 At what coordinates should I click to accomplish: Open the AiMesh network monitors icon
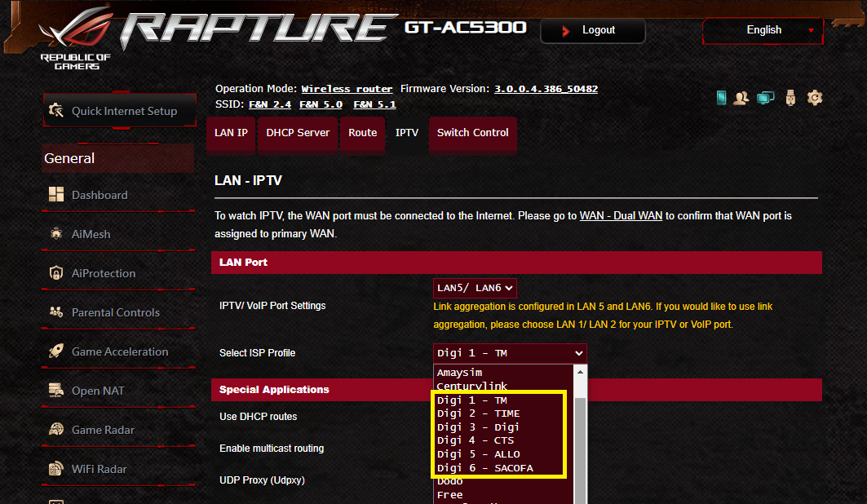pos(765,98)
